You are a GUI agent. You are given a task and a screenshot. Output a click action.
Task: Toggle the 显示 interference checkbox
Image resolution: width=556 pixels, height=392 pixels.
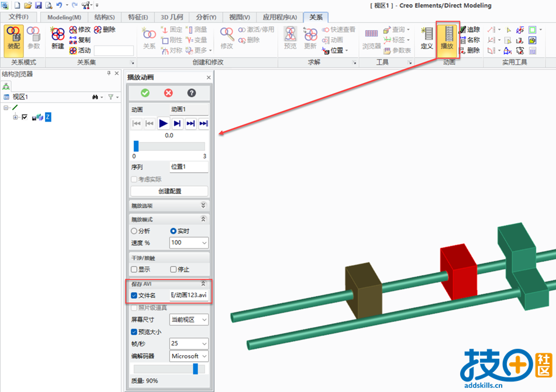pos(134,269)
